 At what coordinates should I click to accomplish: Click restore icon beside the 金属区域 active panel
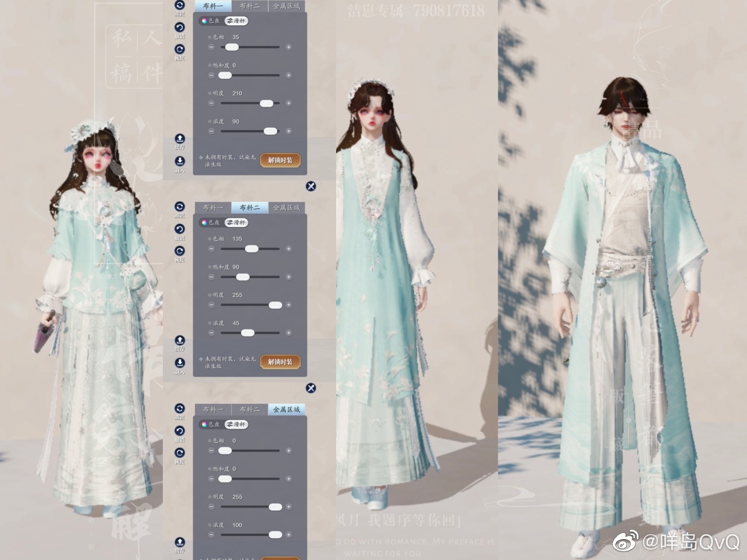coord(180,453)
